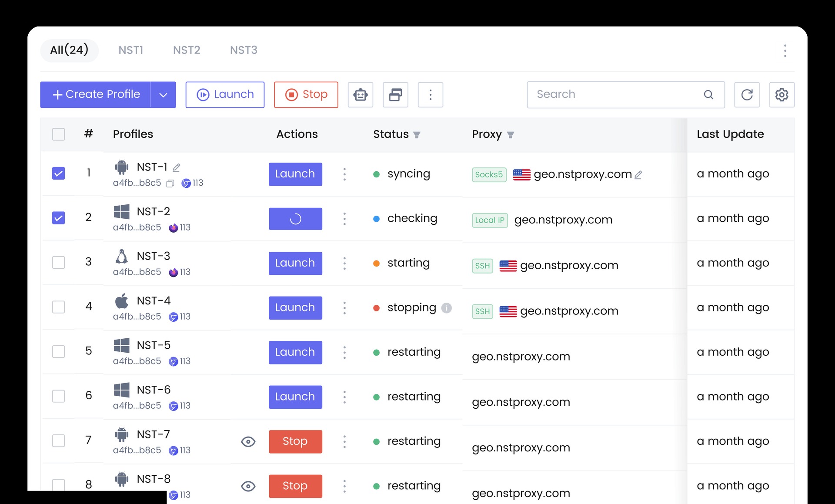Screen dimensions: 835x504
Task: Toggle the eye icon for NST-7
Action: (x=248, y=441)
